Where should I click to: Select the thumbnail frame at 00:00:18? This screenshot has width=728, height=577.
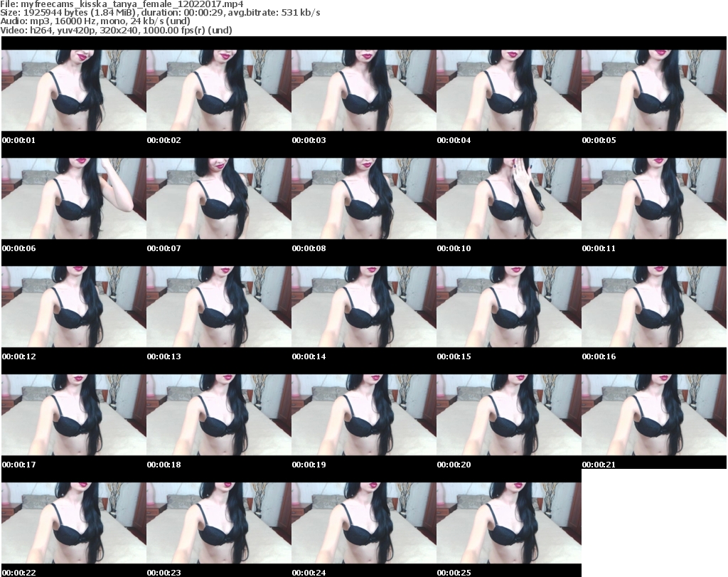point(219,415)
